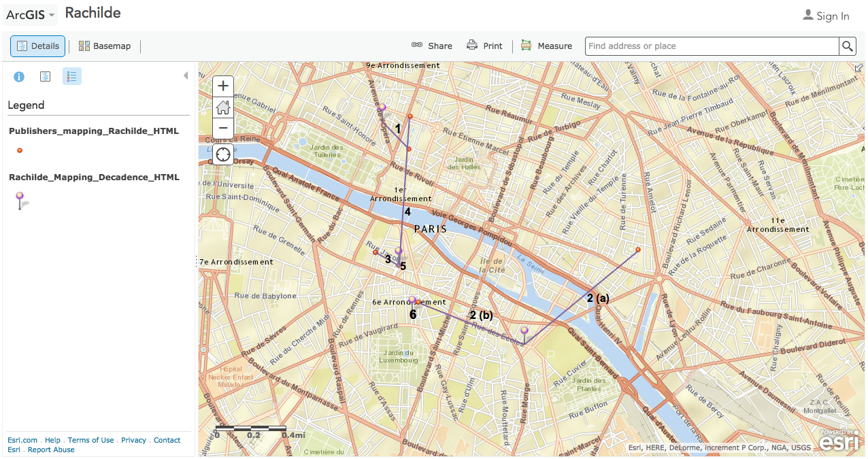Viewport: 868px width, 459px height.
Task: Open the Share option
Action: point(432,46)
